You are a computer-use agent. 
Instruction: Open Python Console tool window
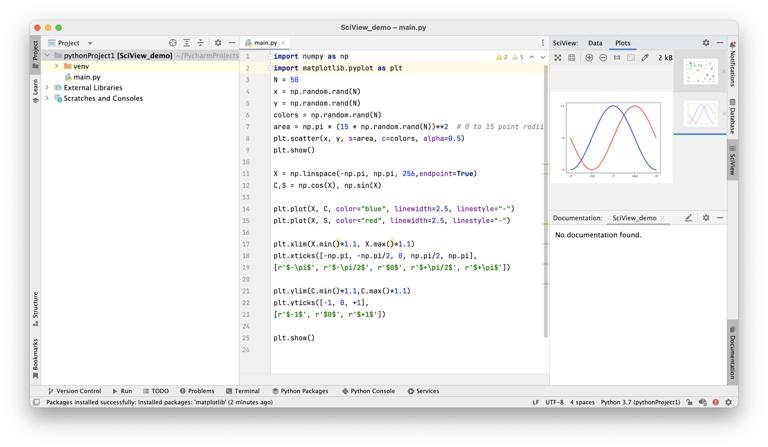(368, 391)
